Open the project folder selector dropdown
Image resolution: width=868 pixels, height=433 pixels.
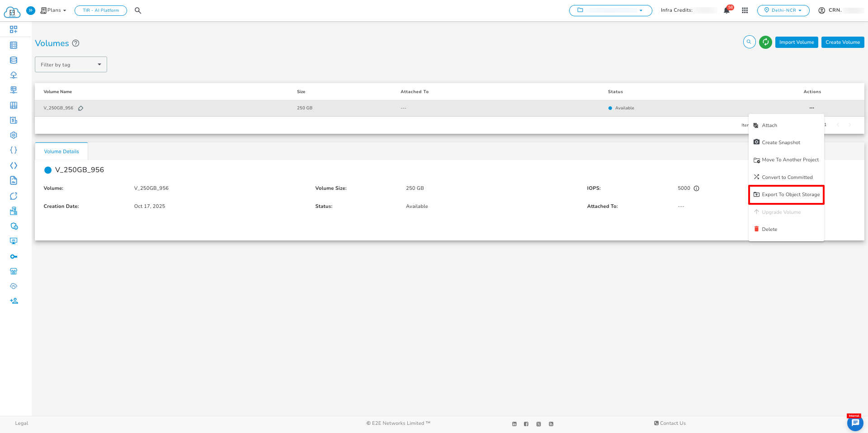[610, 10]
